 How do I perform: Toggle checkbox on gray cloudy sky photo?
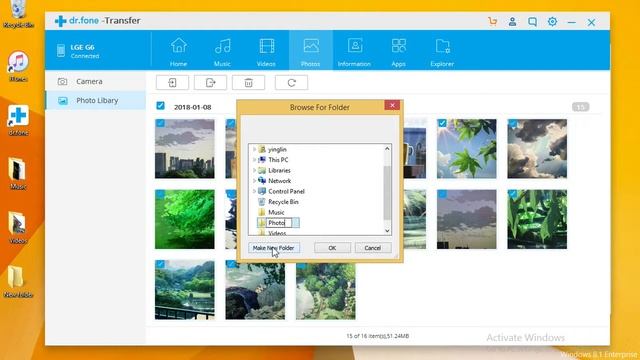pyautogui.click(x=442, y=193)
